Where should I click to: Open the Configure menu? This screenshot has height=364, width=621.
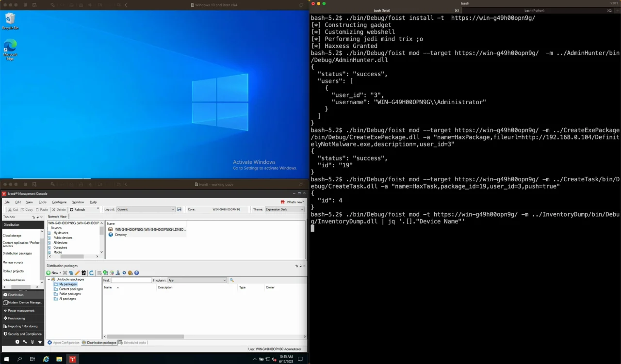coord(59,202)
